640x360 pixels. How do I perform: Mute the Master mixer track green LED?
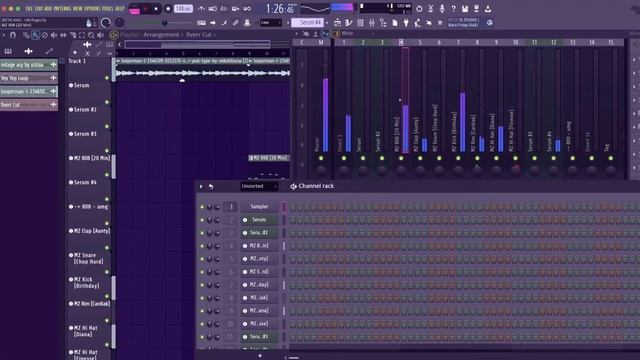321,158
